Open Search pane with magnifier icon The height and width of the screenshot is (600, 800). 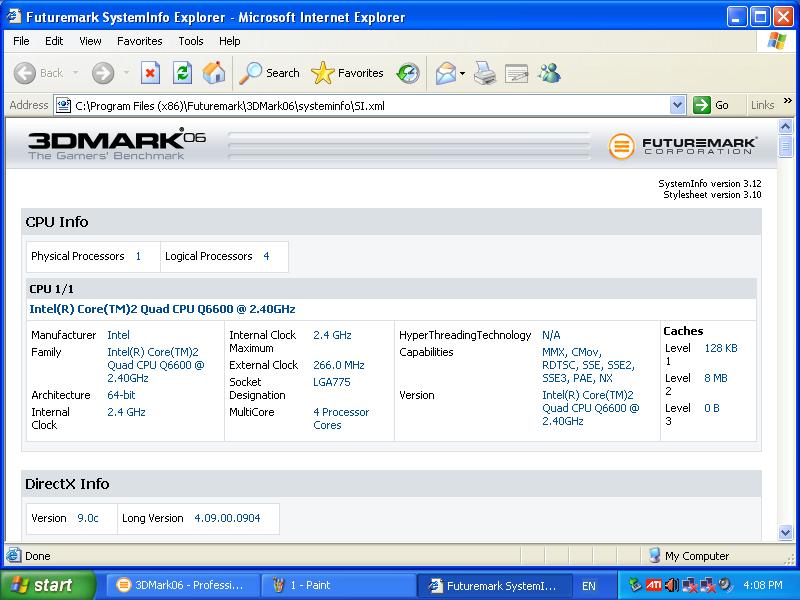269,73
